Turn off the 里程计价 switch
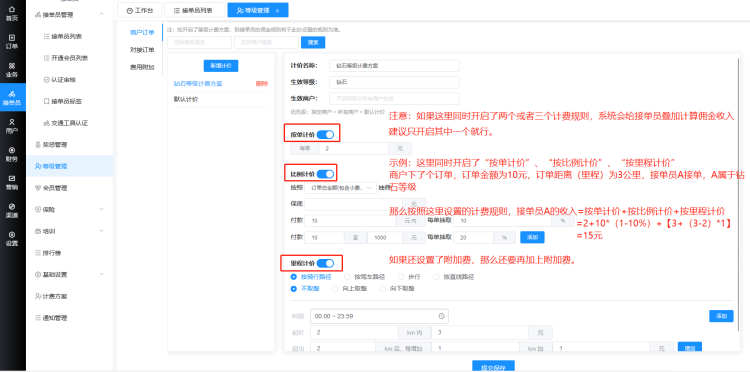This screenshot has width=750, height=372. click(325, 263)
